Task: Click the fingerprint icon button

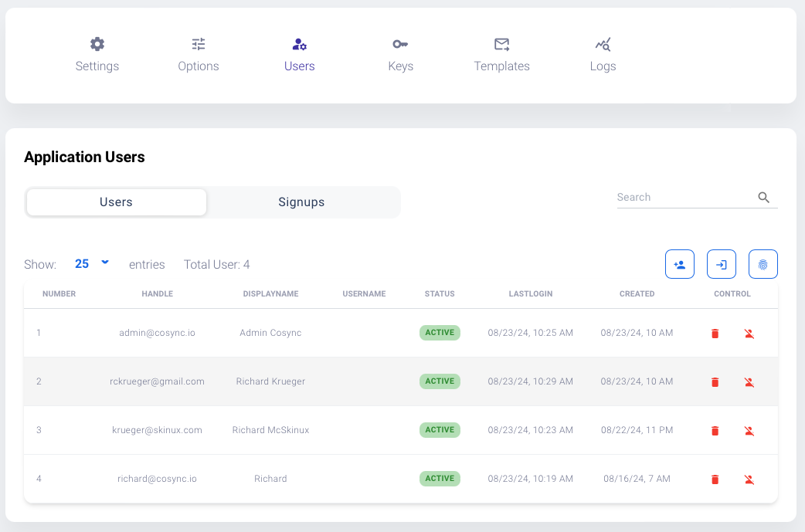Action: [x=763, y=264]
